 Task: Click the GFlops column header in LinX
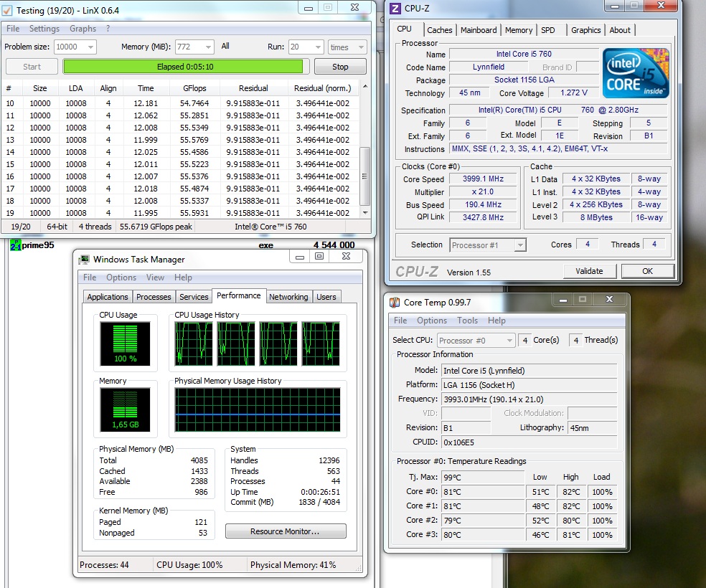[x=194, y=88]
